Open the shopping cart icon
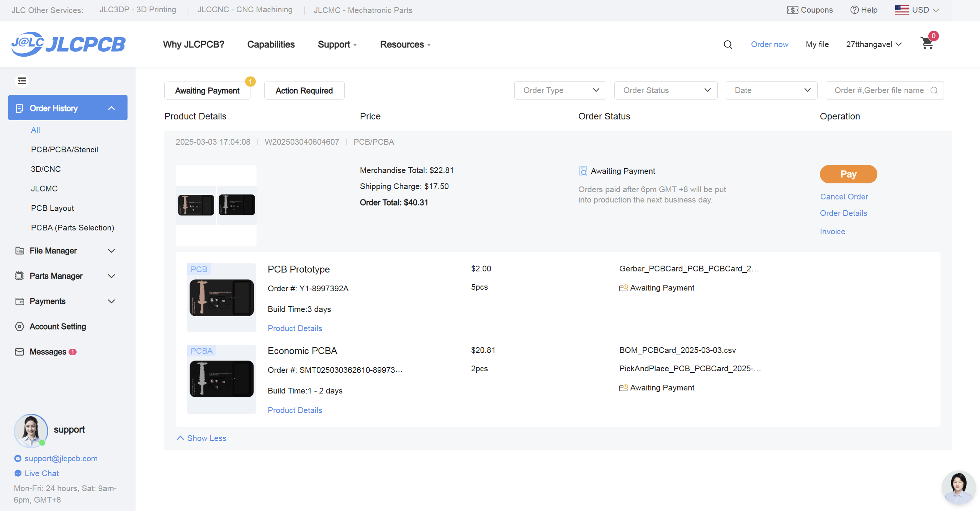This screenshot has height=511, width=980. point(927,44)
